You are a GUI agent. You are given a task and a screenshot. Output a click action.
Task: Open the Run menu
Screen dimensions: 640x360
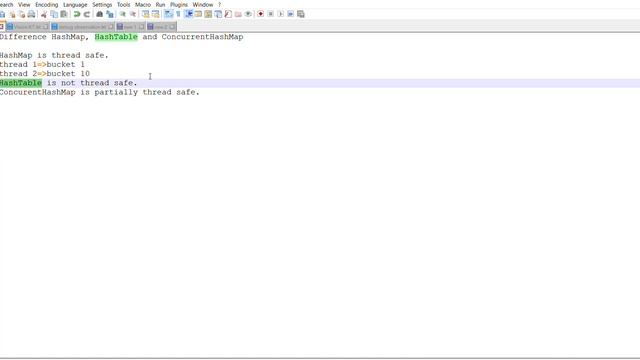[160, 4]
